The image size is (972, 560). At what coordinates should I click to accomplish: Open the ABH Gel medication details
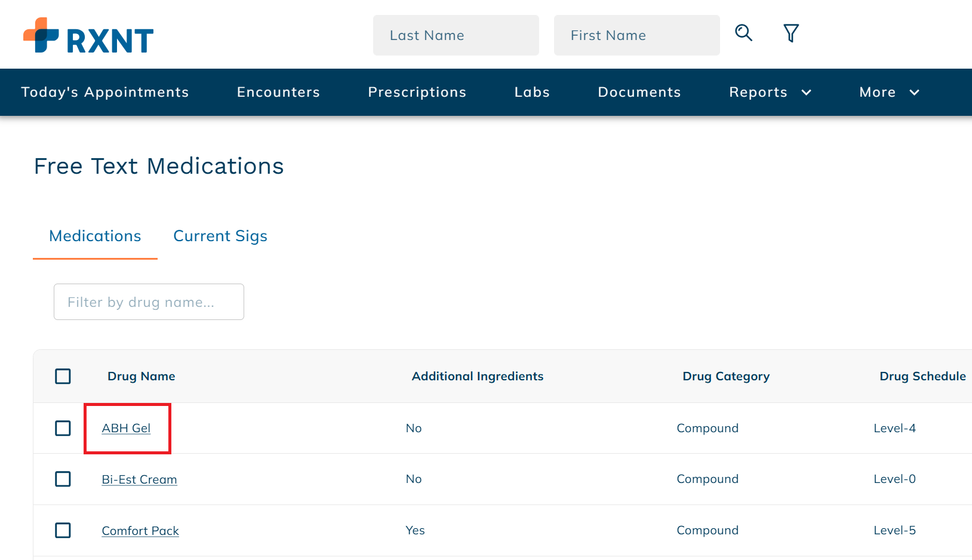126,428
